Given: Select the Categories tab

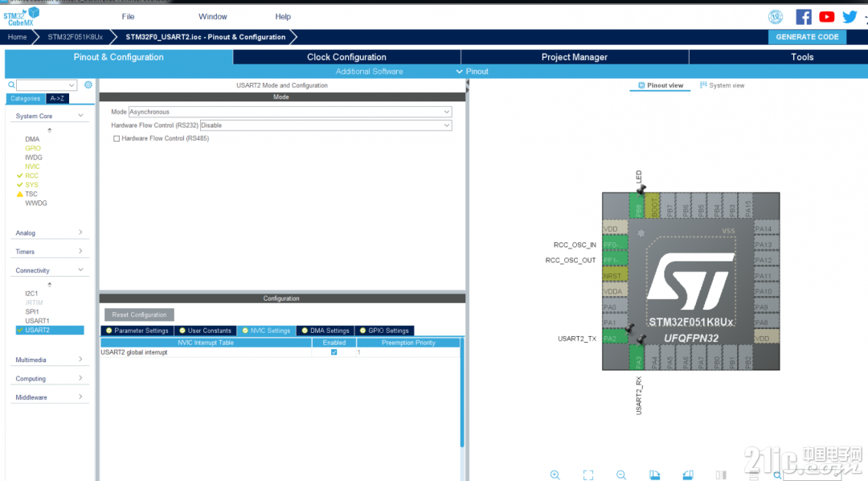Looking at the screenshot, I should (26, 99).
